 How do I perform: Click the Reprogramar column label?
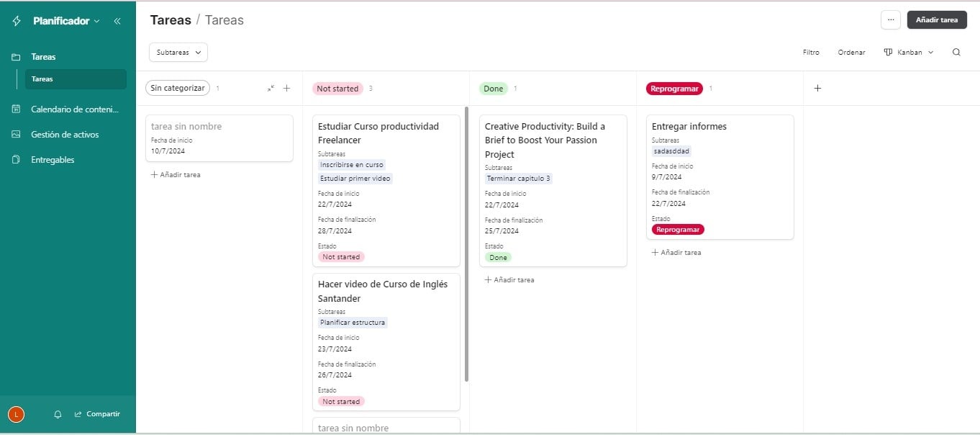pyautogui.click(x=674, y=89)
